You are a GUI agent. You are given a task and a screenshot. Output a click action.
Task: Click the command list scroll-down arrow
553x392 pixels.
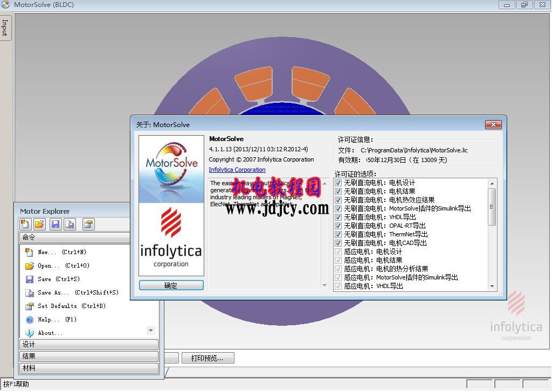151,331
